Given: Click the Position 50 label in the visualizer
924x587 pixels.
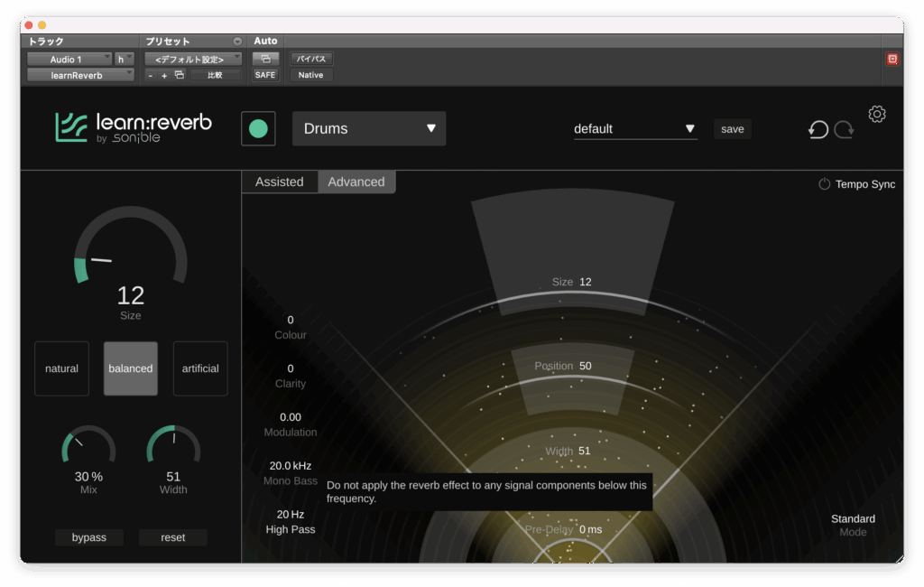Looking at the screenshot, I should click(x=563, y=366).
